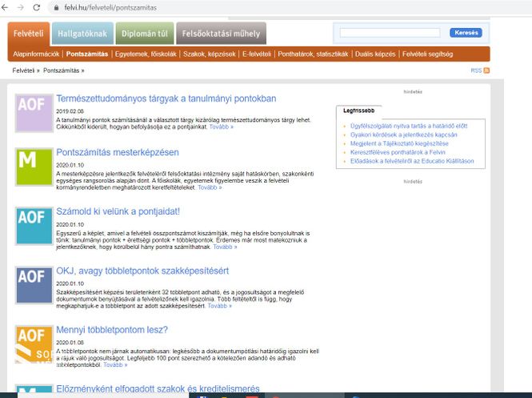Follow Tovább link under Pontszámítás mesterképzésen
The width and height of the screenshot is (532, 398).
pyautogui.click(x=210, y=187)
